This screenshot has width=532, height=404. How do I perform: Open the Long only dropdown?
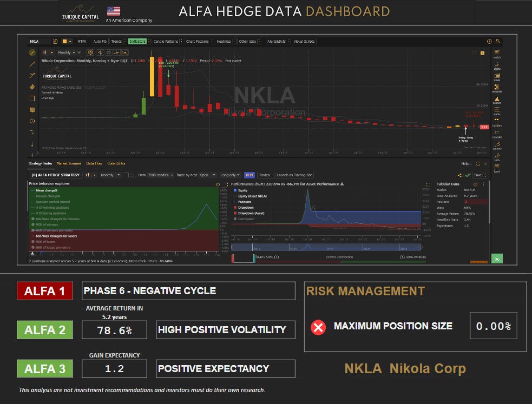pyautogui.click(x=229, y=175)
